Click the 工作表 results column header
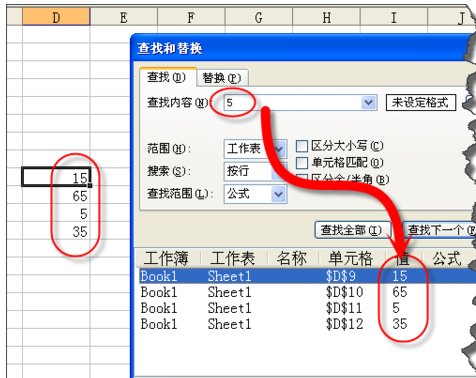The image size is (476, 378). pos(233,258)
